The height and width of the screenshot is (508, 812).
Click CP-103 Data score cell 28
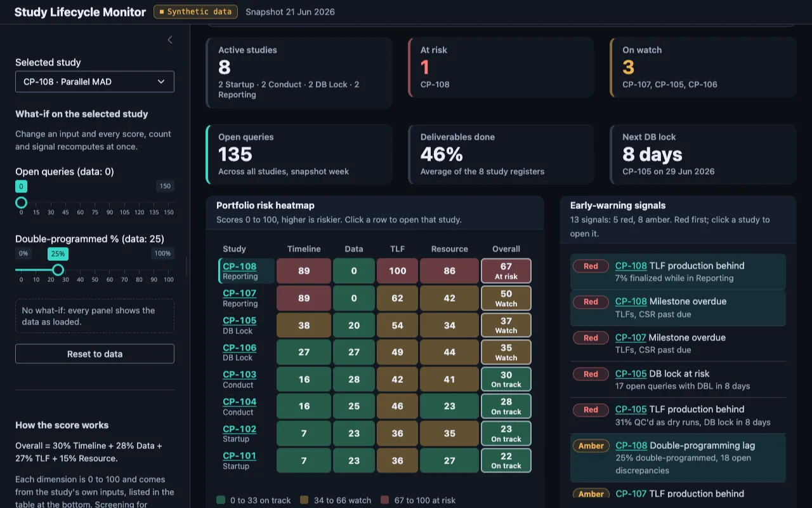tap(354, 380)
